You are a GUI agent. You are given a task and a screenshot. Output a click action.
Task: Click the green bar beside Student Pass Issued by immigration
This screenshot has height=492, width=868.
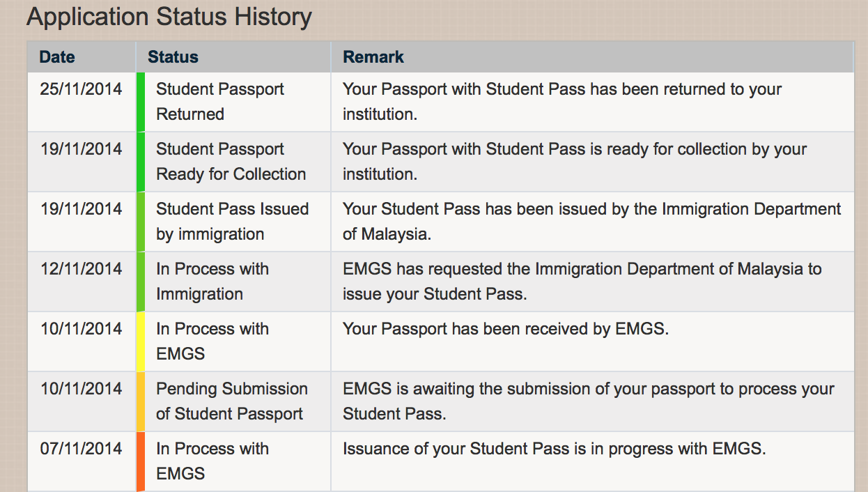(x=141, y=222)
